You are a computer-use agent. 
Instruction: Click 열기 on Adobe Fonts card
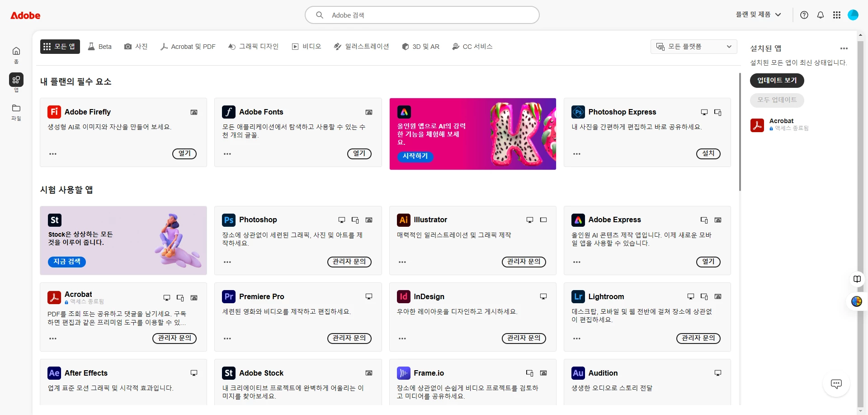point(359,154)
